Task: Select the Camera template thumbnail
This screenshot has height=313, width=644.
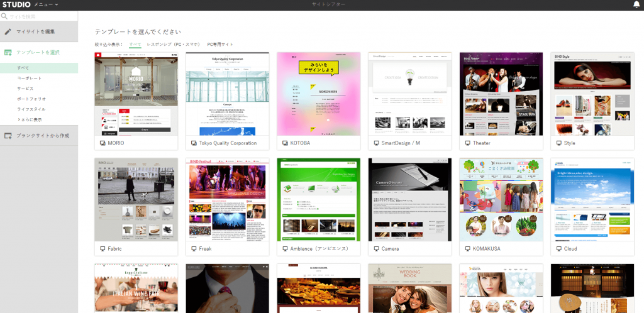Action: pyautogui.click(x=410, y=200)
